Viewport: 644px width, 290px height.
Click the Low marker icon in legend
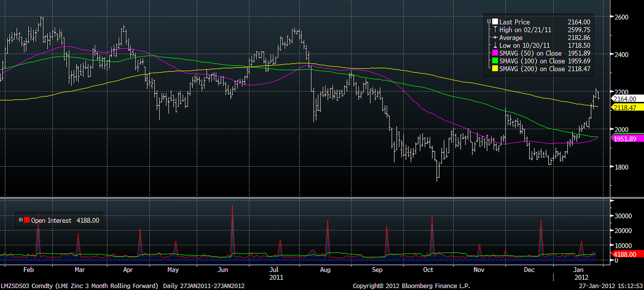pyautogui.click(x=495, y=45)
